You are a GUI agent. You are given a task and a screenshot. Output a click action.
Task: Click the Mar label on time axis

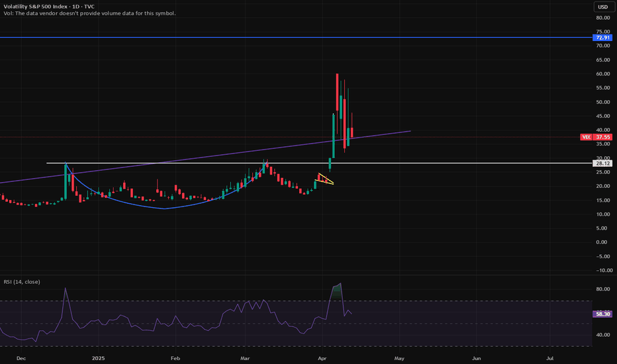245,358
